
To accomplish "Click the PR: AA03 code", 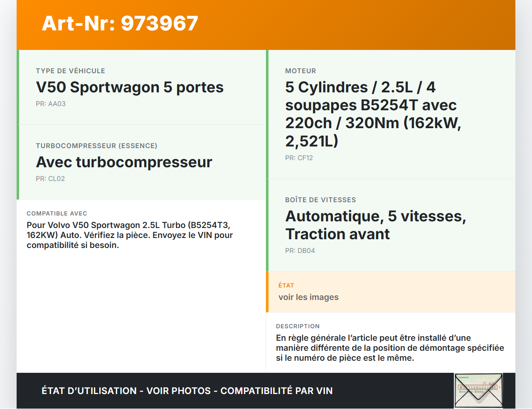I will (x=51, y=104).
